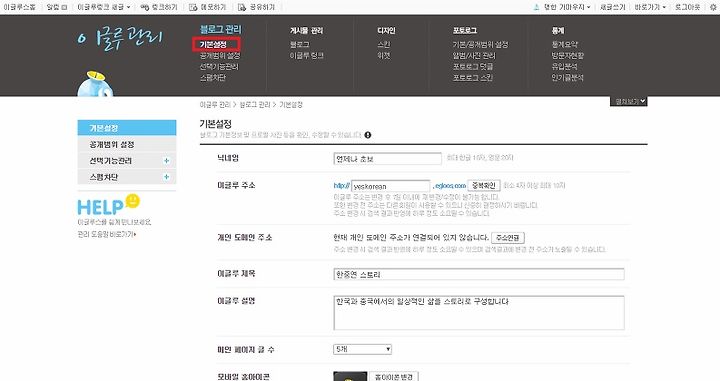Click the 이글루 설명 text area
Screen dimensions: 720x381
479,313
